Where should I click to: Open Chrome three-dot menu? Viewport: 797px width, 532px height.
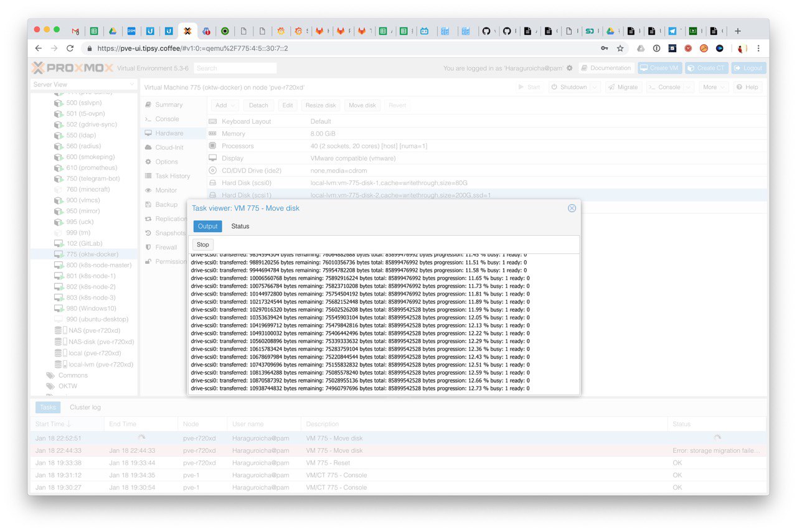[x=758, y=48]
